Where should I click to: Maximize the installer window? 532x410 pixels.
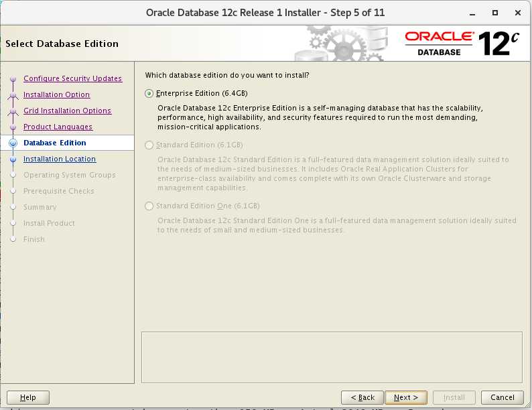(495, 13)
